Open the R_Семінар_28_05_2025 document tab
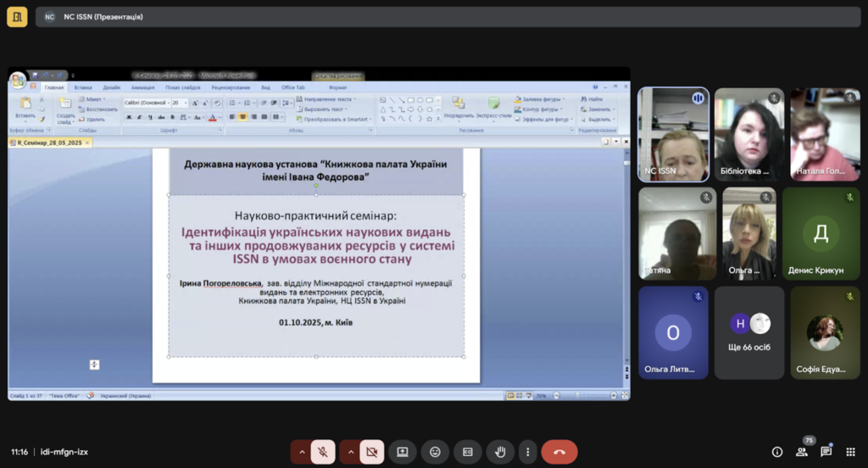This screenshot has height=468, width=868. (47, 142)
